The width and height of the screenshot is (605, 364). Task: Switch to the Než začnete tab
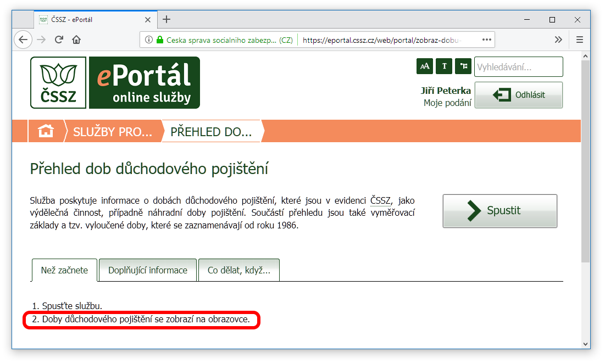64,270
